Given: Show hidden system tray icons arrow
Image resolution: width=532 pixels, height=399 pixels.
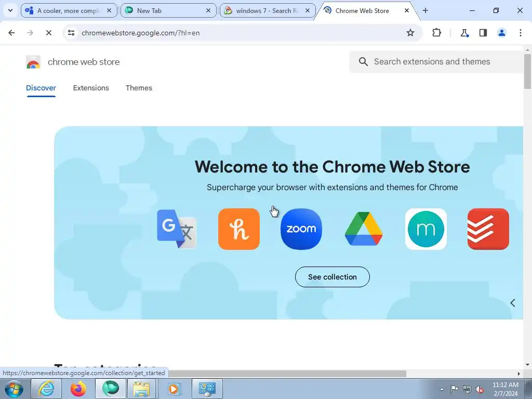Looking at the screenshot, I should [x=442, y=389].
